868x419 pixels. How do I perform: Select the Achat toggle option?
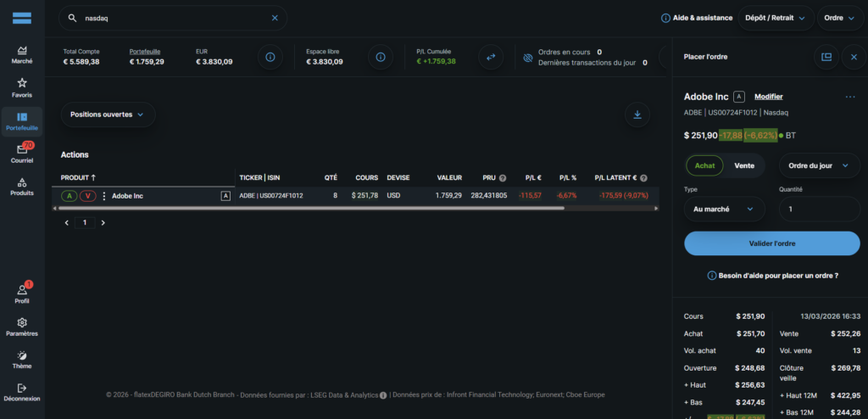(x=705, y=165)
